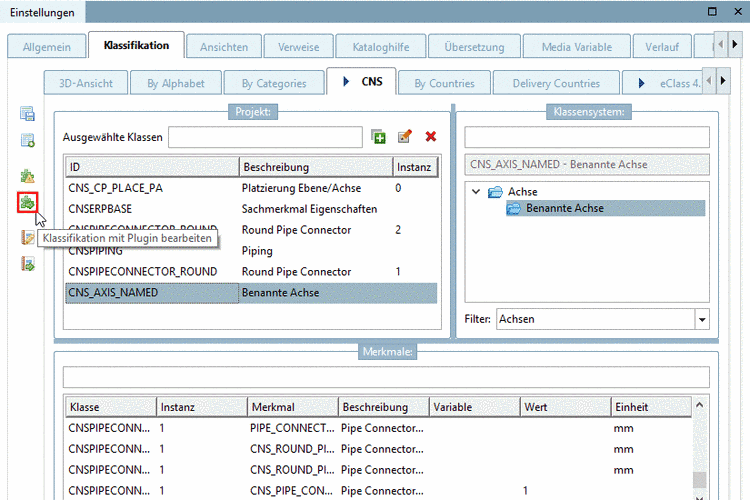Click the CNS_PIPE_CON... Merkmal cell
Screen dimensions: 750x500
[291, 491]
